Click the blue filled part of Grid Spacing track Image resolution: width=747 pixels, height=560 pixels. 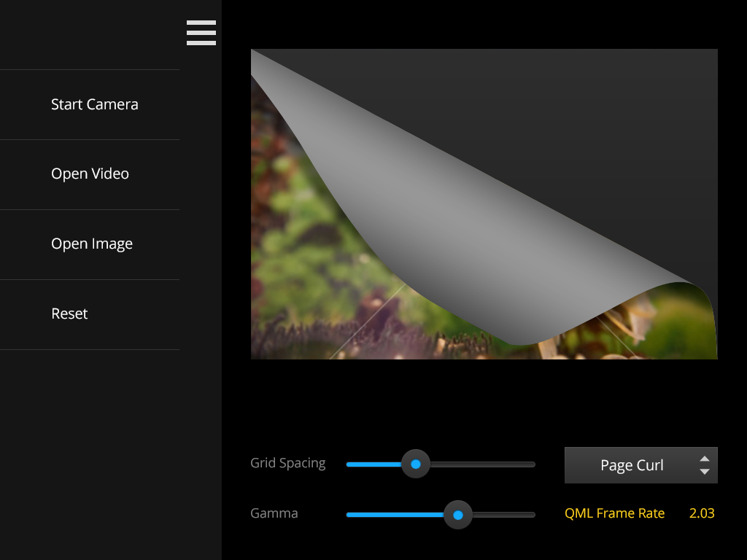click(x=372, y=464)
